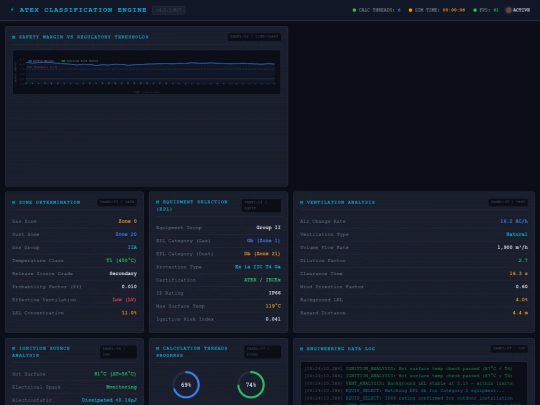Click the Air Change Rate value

click(514, 221)
